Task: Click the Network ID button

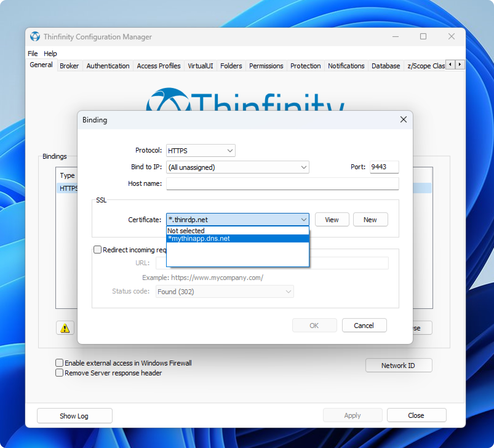Action: click(x=399, y=365)
